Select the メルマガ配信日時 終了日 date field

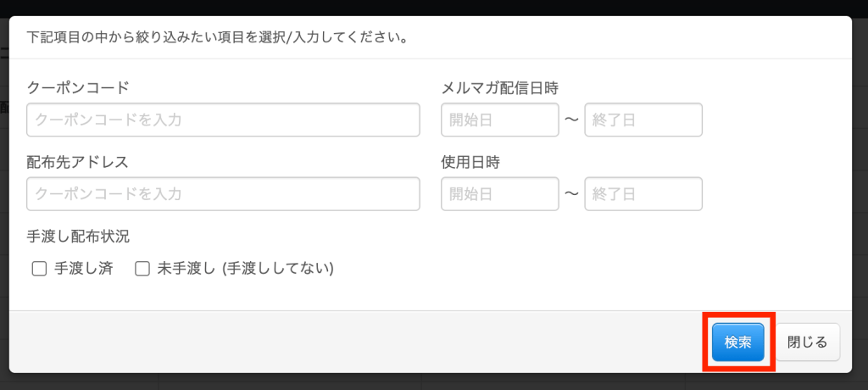(x=643, y=120)
